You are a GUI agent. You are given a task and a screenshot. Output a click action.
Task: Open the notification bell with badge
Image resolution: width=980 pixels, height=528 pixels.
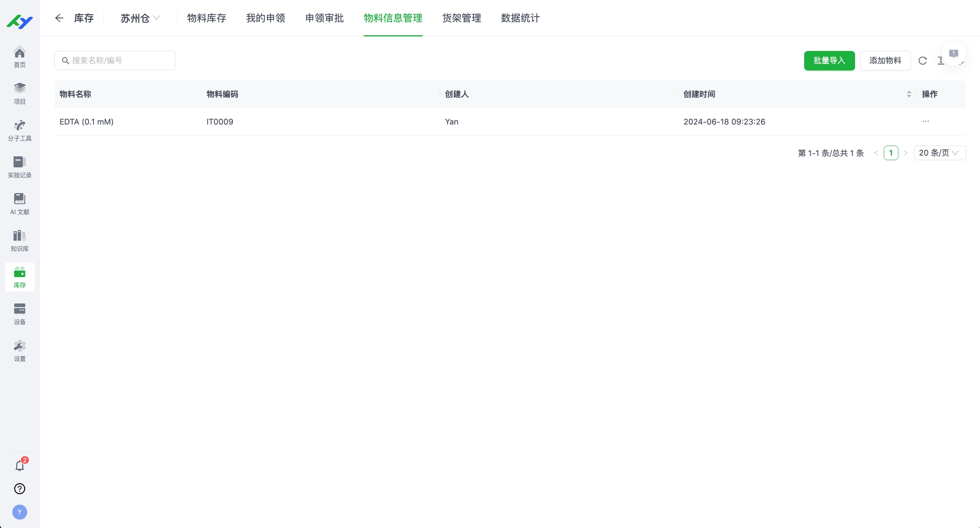click(x=20, y=466)
